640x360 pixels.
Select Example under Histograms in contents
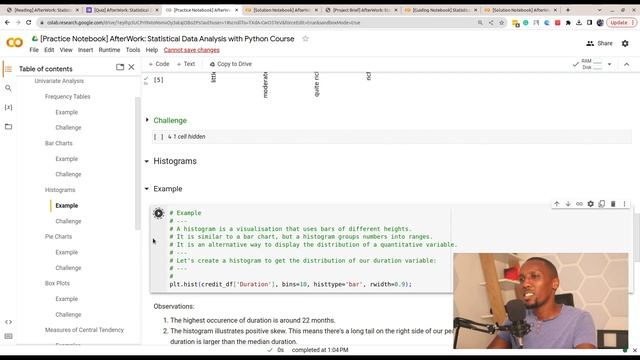(67, 206)
